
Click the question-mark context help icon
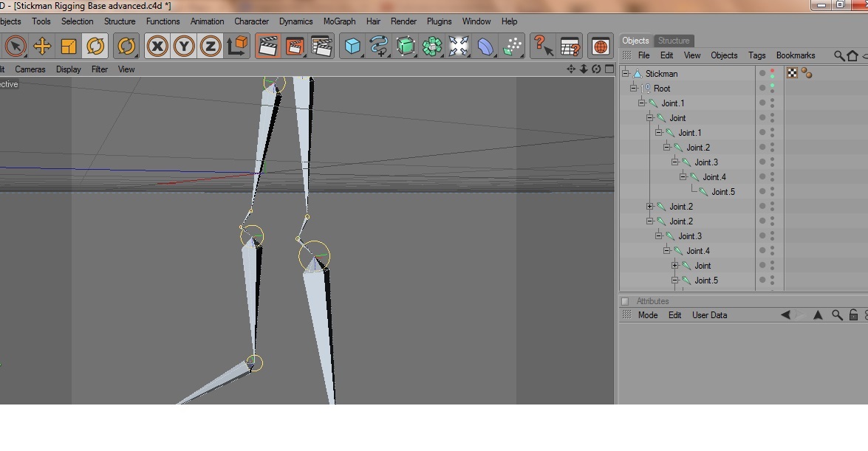(x=543, y=46)
